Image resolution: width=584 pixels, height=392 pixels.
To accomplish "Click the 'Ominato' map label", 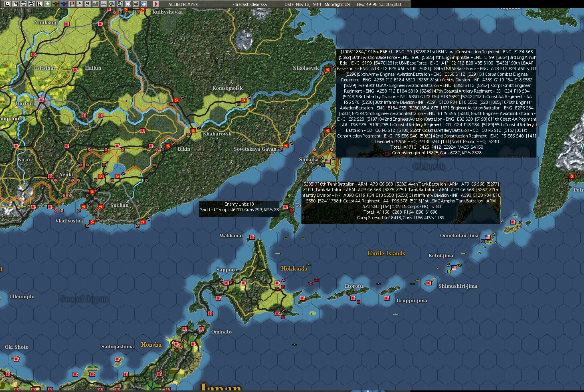I will [222, 332].
